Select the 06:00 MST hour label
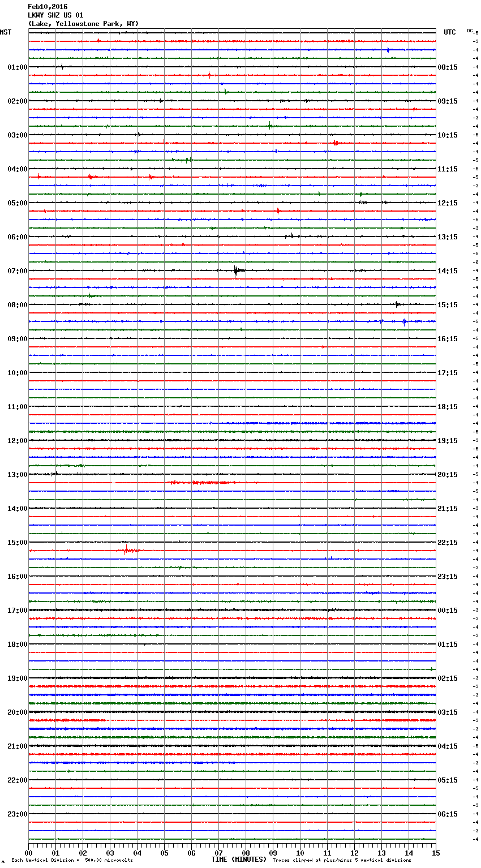 click(x=18, y=237)
